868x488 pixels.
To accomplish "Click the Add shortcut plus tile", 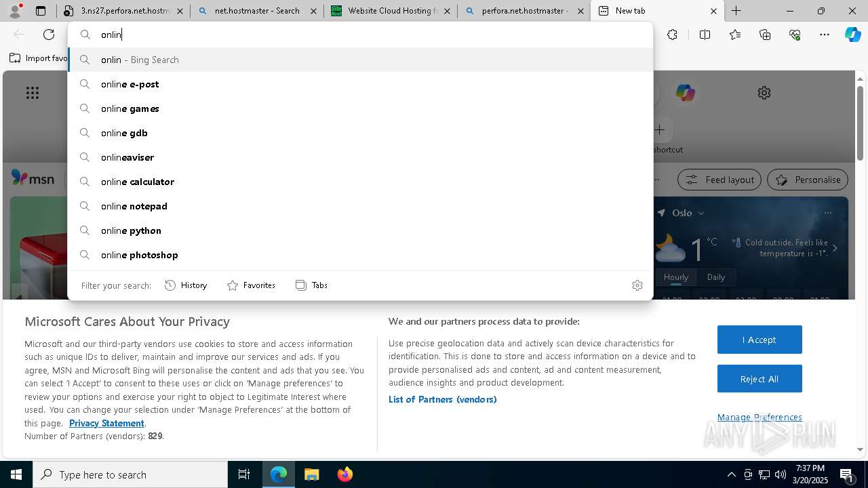I will tap(659, 129).
